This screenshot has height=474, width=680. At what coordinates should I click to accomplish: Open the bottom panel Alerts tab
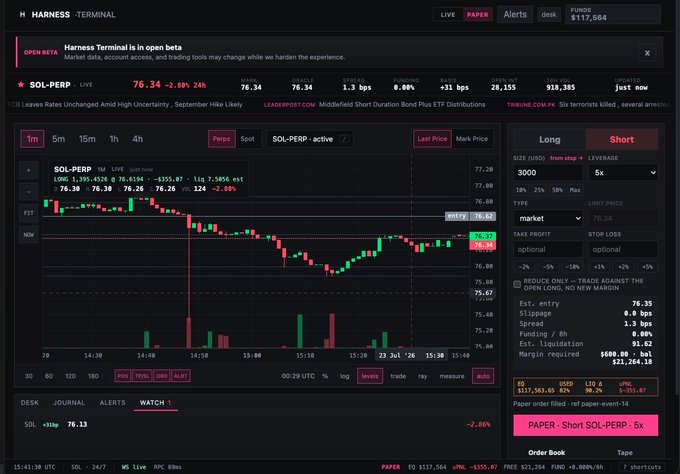pyautogui.click(x=112, y=403)
